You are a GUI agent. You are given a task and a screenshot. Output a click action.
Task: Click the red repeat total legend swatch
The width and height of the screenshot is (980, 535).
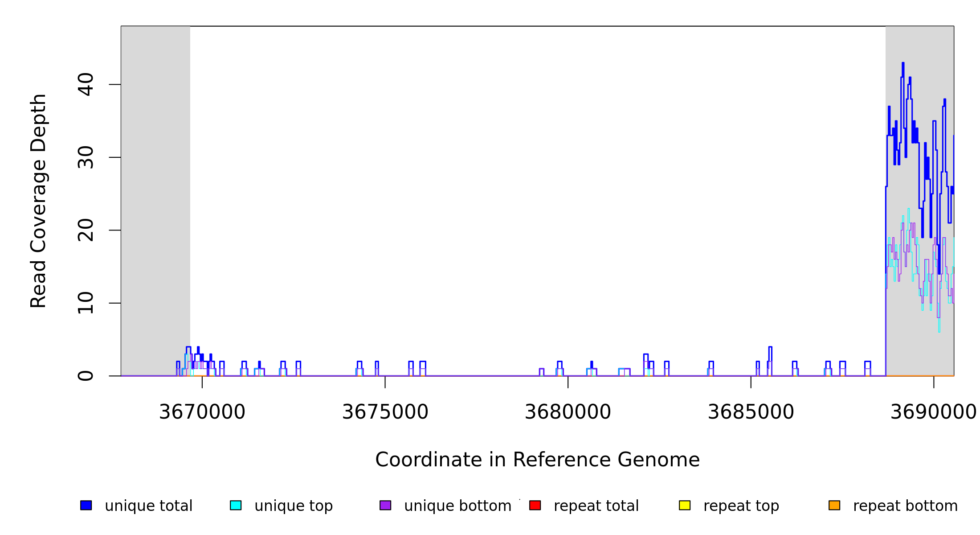(x=535, y=505)
